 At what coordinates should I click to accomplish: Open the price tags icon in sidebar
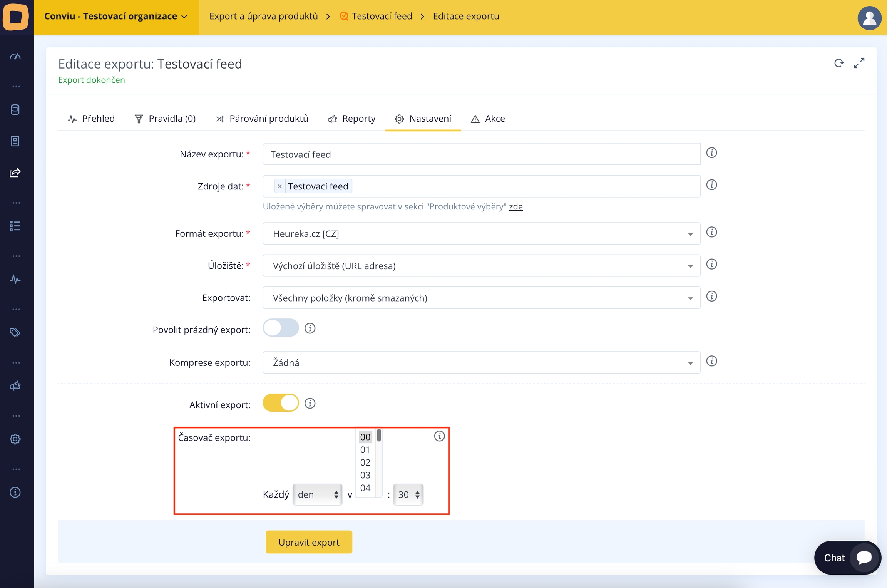(15, 332)
